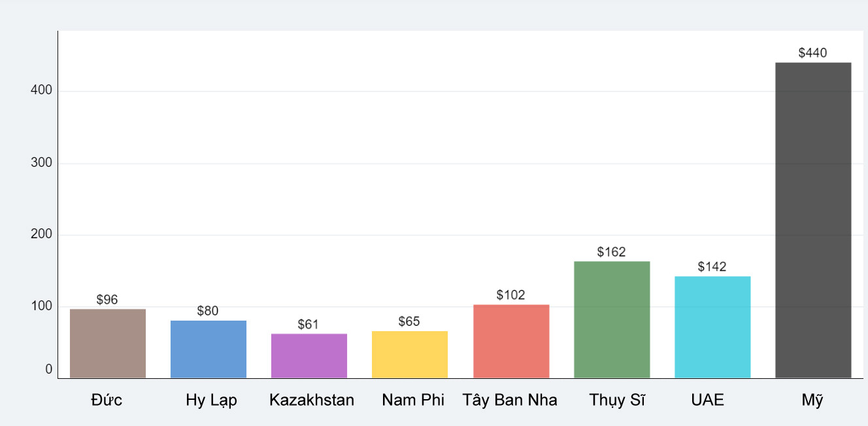
Task: Click the $102 data label
Action: [x=510, y=295]
